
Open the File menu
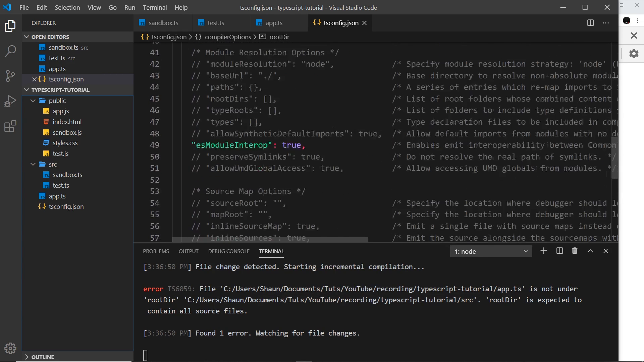click(24, 7)
